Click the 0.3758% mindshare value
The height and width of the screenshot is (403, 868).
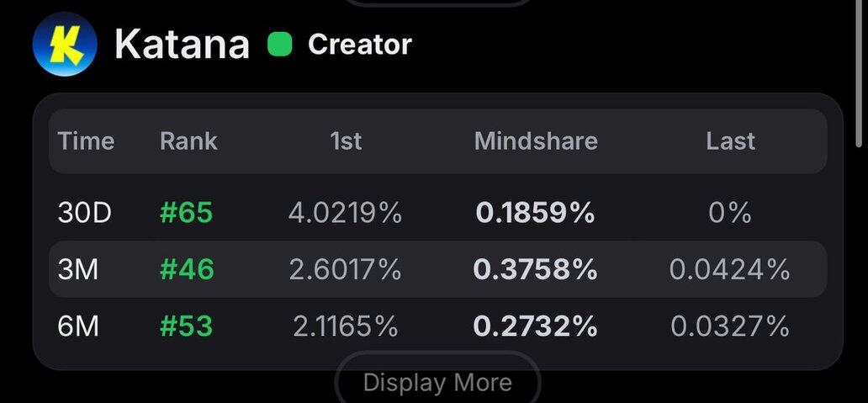pos(535,269)
